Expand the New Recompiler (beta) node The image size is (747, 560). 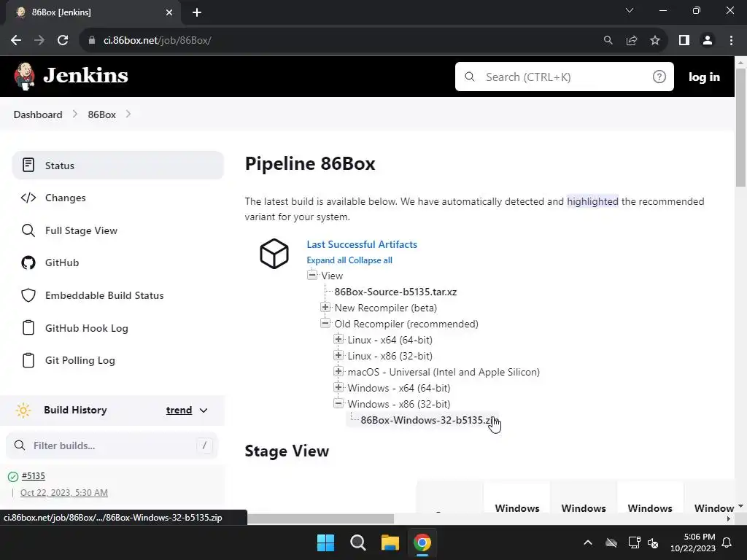tap(325, 307)
